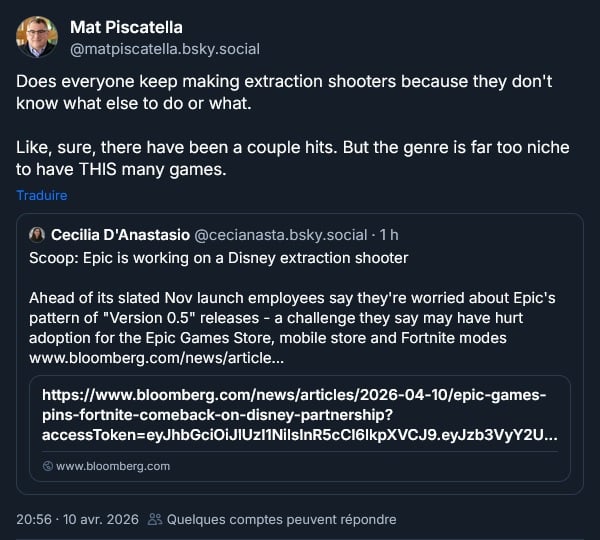
Task: Open Mat Piscatella's display name
Action: [126, 26]
